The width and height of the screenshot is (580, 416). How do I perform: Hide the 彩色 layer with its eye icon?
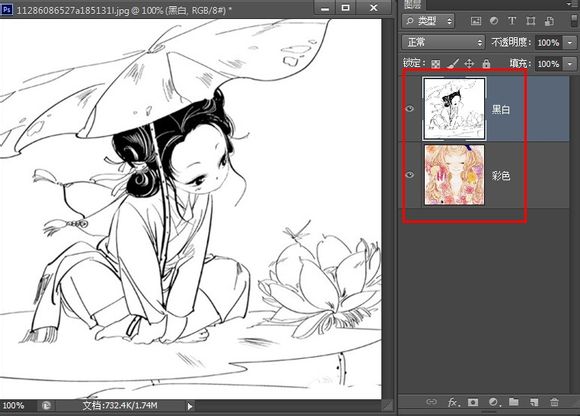(x=409, y=175)
